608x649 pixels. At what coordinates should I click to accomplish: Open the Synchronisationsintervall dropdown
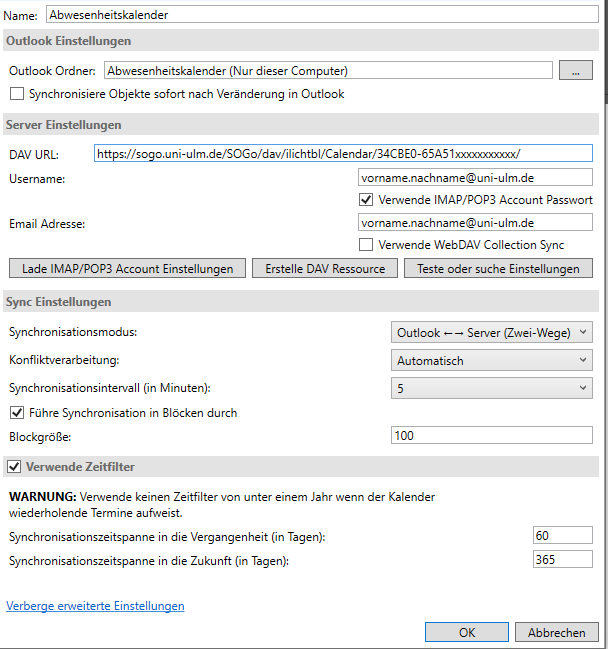pyautogui.click(x=492, y=388)
